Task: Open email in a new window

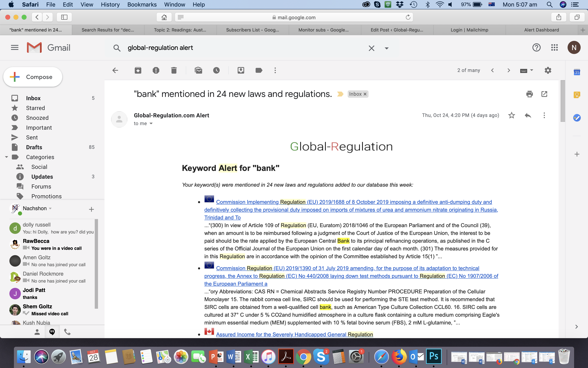Action: [x=544, y=94]
